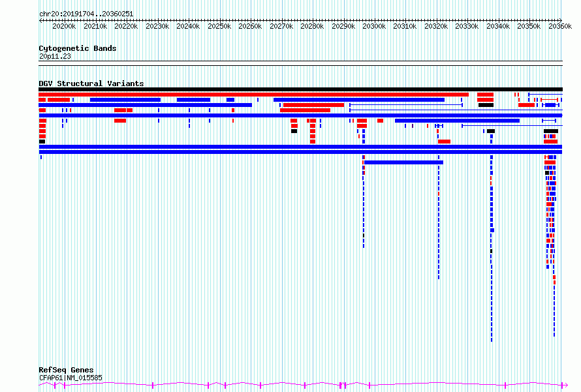Select the full-width black variant bar at top
The image size is (581, 392).
(300, 89)
